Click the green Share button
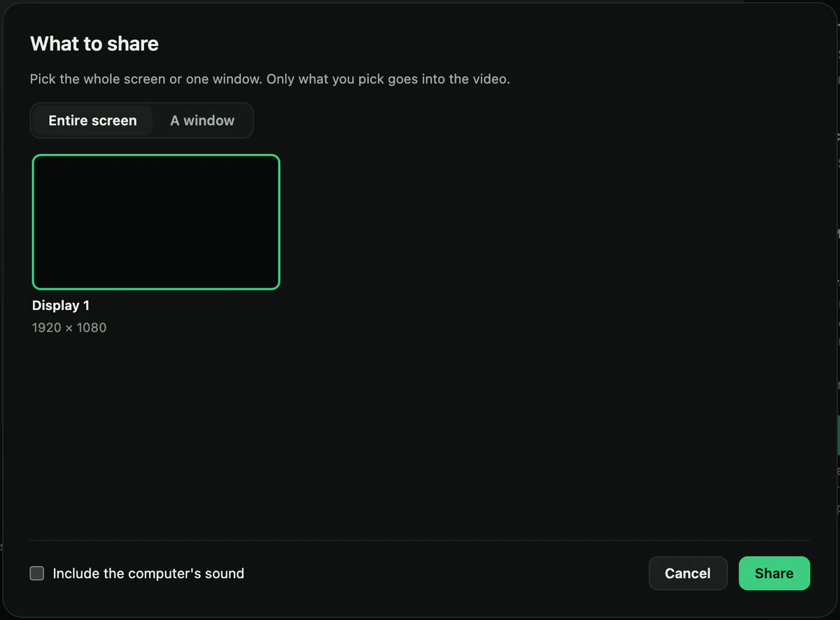The image size is (840, 620). point(774,573)
